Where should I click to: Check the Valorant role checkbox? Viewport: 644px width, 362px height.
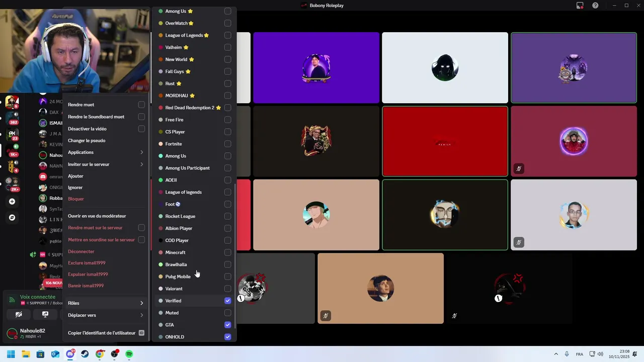(227, 289)
